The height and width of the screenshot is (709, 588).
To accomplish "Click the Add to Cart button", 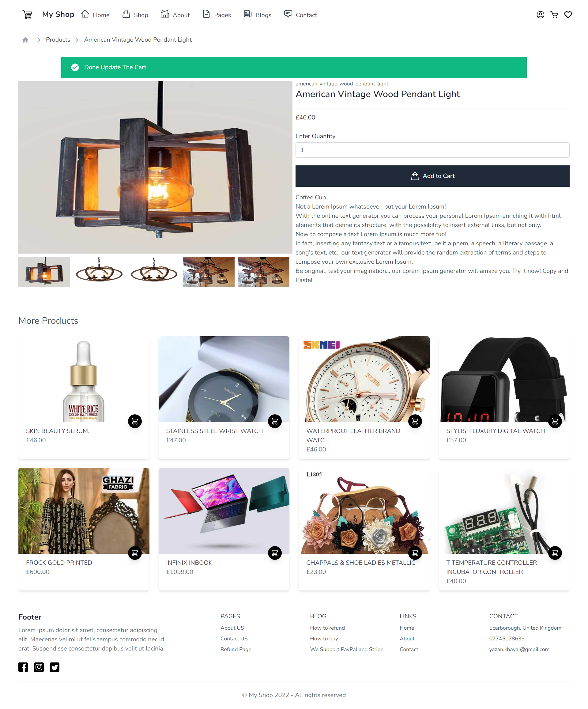I will pyautogui.click(x=433, y=175).
